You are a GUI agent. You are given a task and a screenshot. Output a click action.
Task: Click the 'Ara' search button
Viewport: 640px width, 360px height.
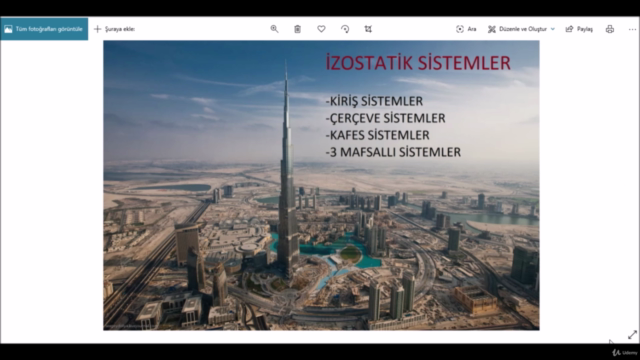pos(466,29)
